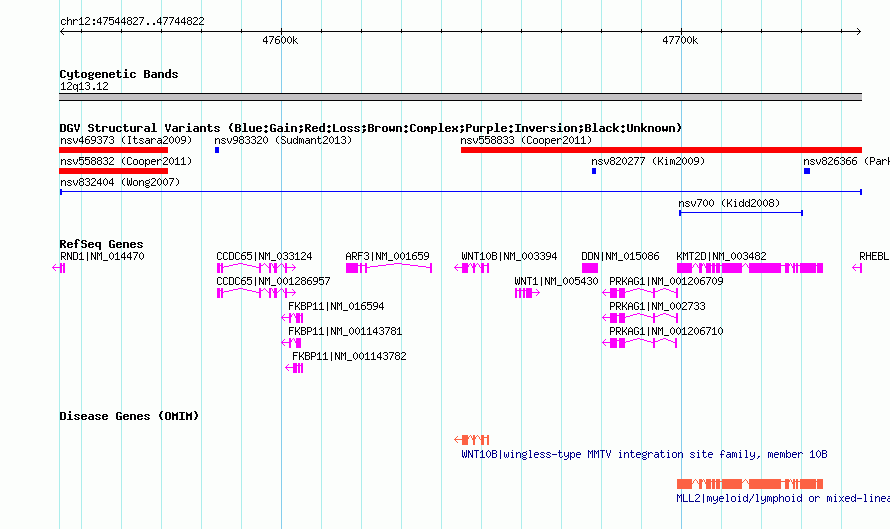The image size is (890, 529).
Task: Click the DGV Structural Variants track title
Action: [x=370, y=128]
